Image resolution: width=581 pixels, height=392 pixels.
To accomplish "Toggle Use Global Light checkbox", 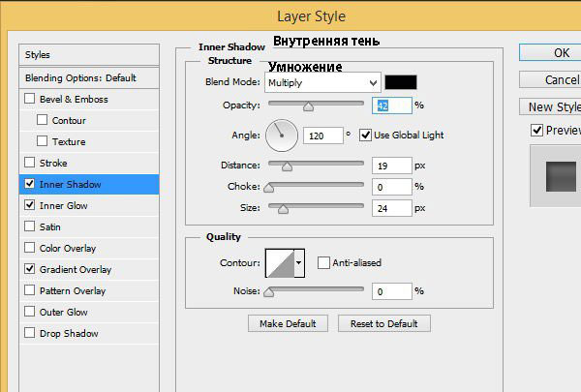I will click(x=365, y=134).
